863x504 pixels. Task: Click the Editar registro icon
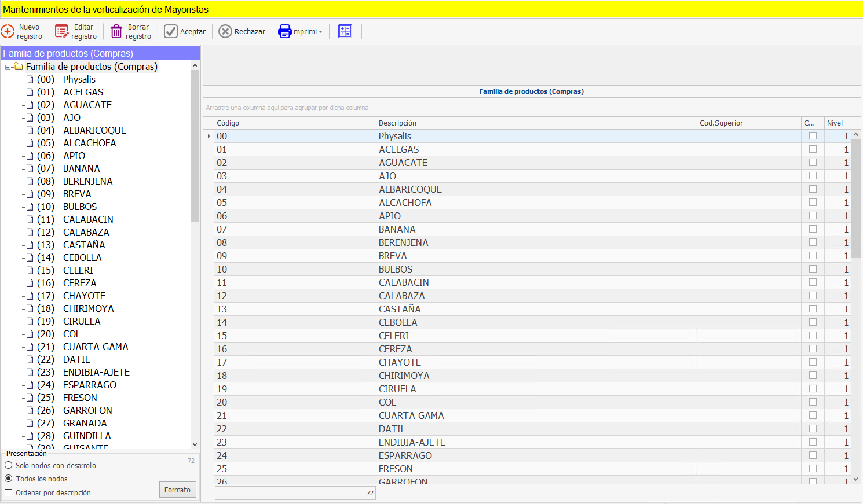(62, 31)
